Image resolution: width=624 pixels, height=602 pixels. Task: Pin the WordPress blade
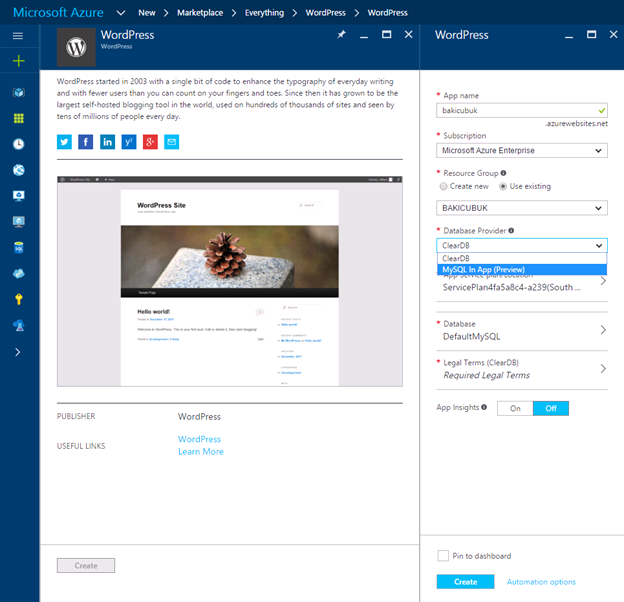(x=341, y=35)
